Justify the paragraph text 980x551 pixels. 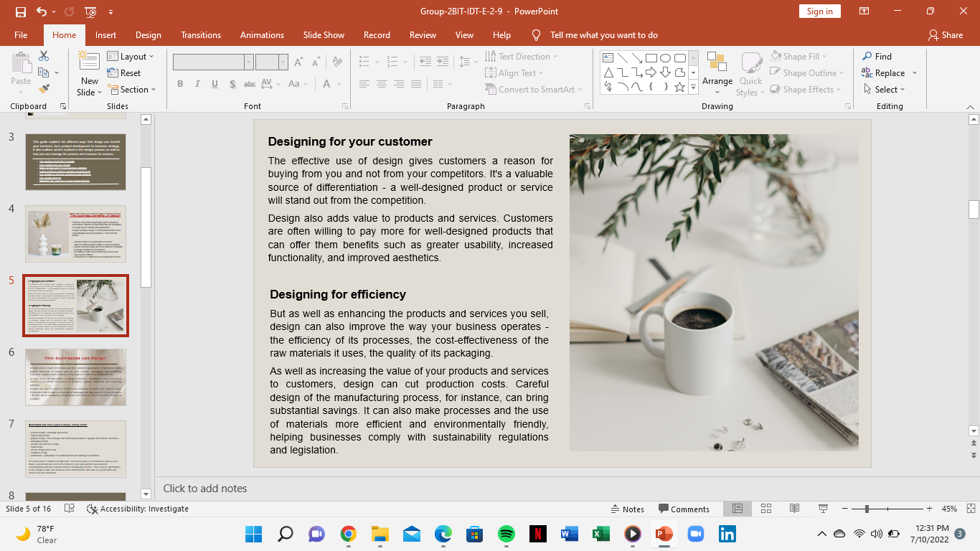pyautogui.click(x=416, y=84)
